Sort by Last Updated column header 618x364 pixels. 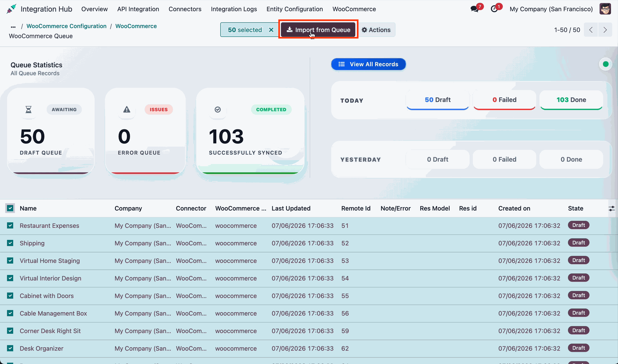coord(291,208)
